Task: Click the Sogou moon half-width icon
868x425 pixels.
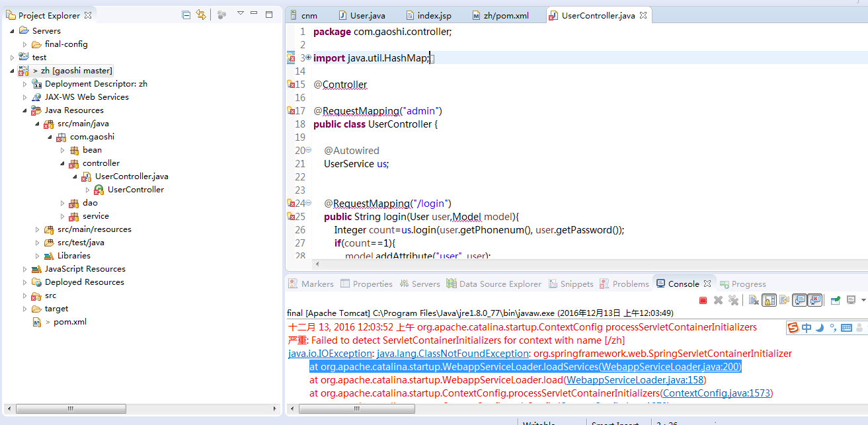Action: (820, 327)
